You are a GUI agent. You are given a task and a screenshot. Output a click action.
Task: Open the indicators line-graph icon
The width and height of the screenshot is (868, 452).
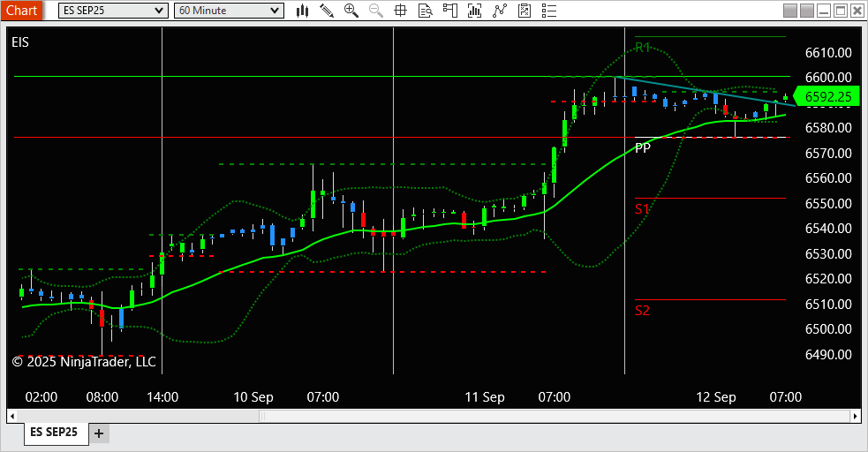pyautogui.click(x=499, y=11)
